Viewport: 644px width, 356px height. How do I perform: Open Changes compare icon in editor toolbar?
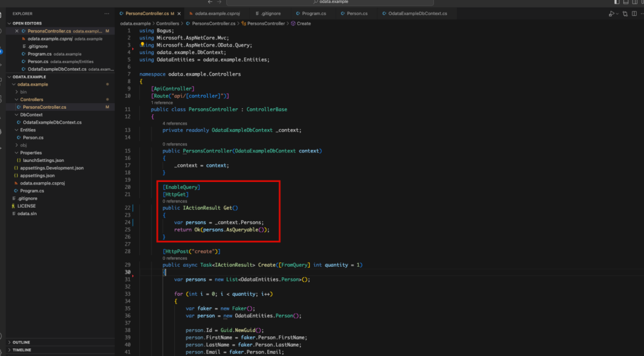coord(625,14)
